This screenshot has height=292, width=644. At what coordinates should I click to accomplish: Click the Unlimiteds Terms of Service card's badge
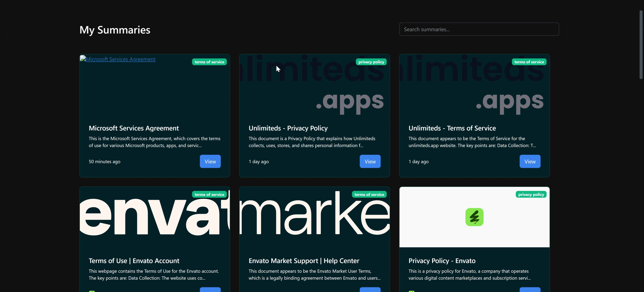(x=529, y=62)
